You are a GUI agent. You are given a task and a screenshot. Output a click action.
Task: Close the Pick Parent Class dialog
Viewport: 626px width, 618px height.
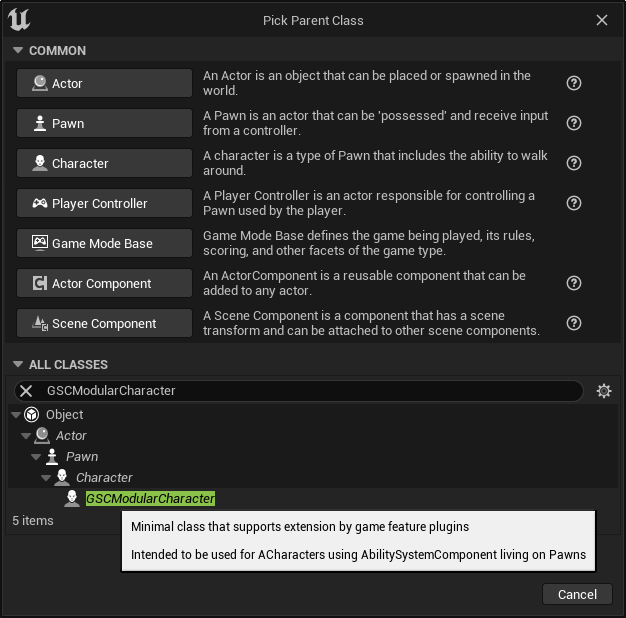(x=602, y=20)
